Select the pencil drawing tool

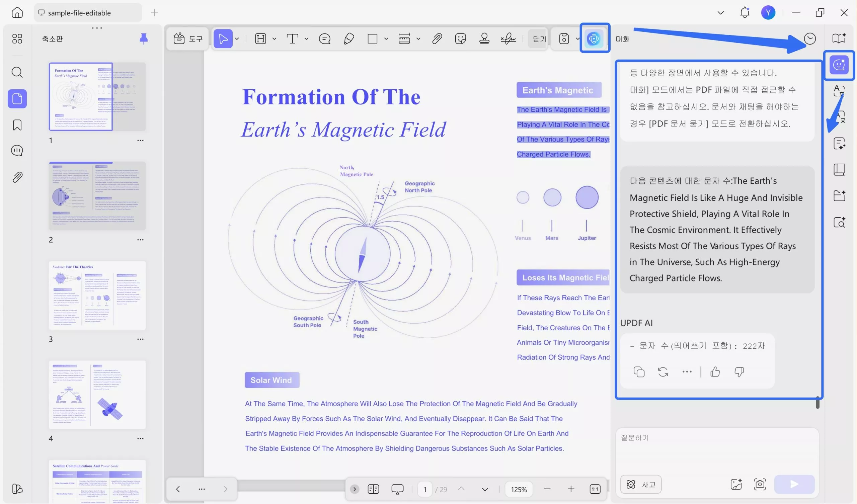click(x=349, y=39)
